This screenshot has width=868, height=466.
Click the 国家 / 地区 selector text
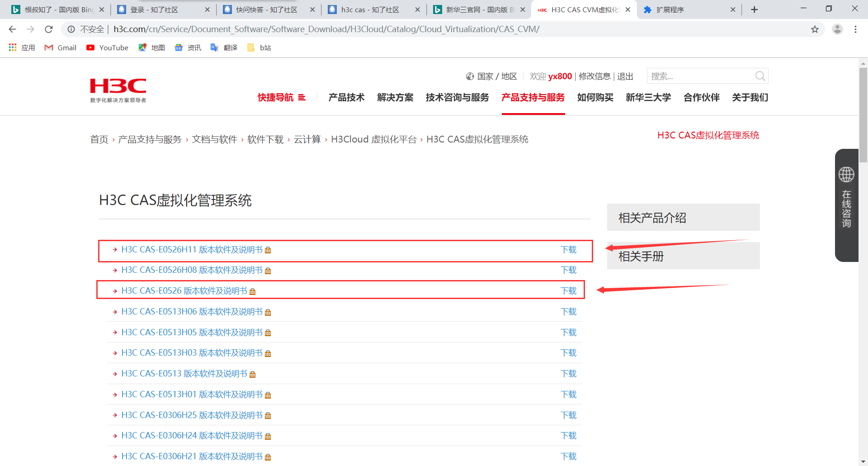497,76
